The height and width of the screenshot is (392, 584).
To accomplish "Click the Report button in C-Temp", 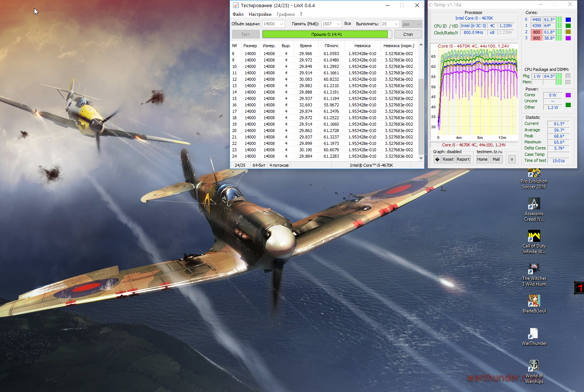I will [x=463, y=159].
